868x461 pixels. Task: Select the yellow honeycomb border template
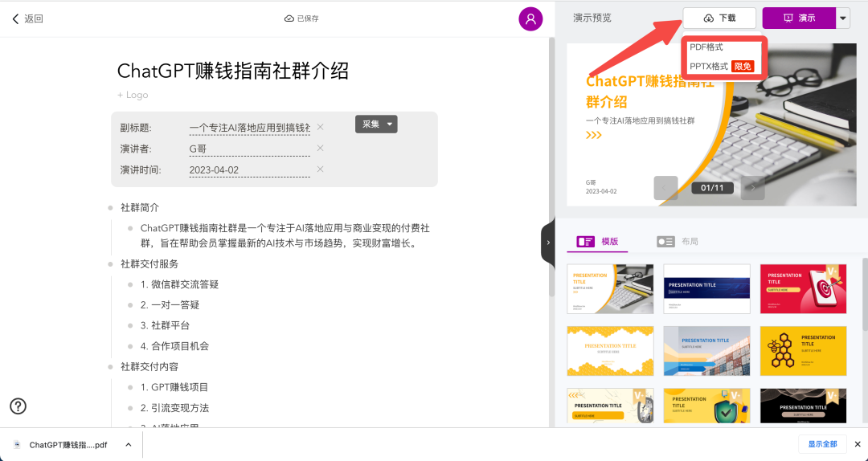click(x=610, y=351)
